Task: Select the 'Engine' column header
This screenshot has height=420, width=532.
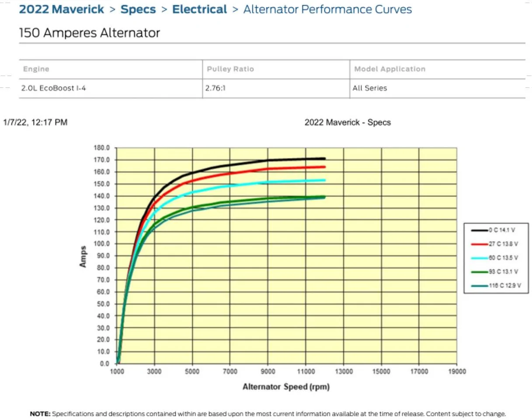Action: (x=36, y=69)
